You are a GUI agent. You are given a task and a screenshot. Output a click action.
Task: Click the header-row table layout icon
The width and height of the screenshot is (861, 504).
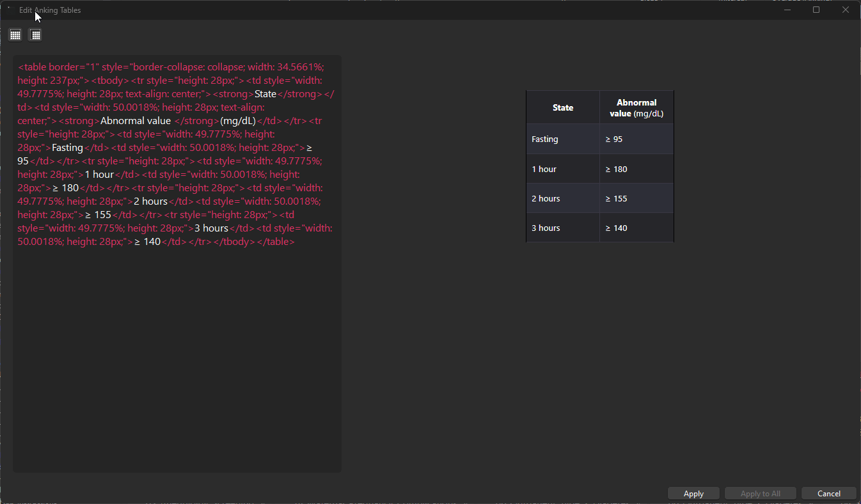pos(15,35)
